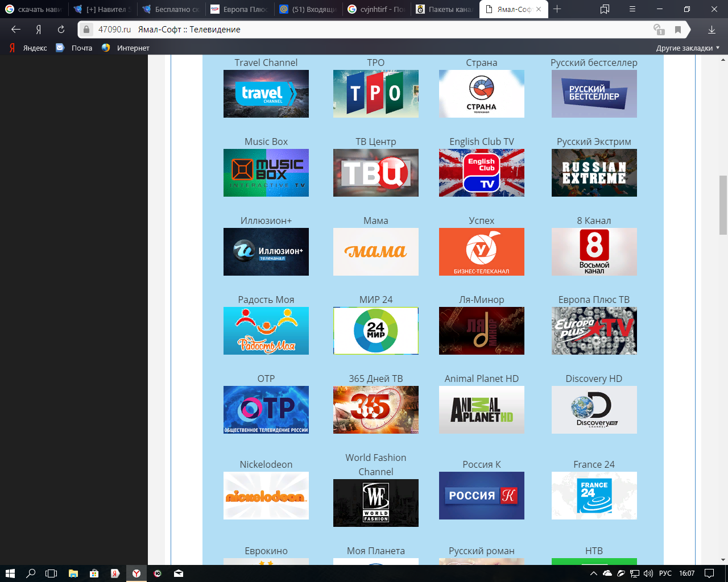Open the Windows Start menu
The image size is (728, 582).
pyautogui.click(x=10, y=573)
